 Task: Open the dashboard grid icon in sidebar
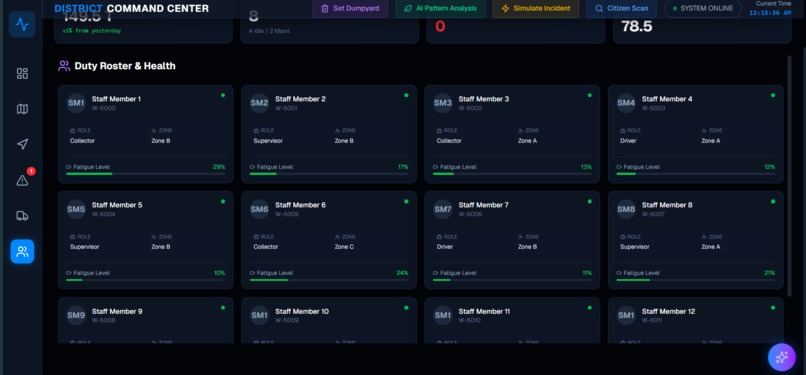(x=22, y=73)
